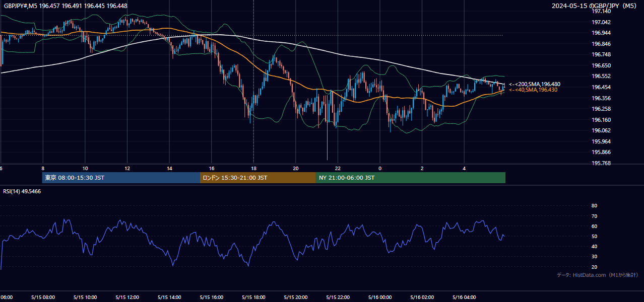Click RSI scale value 60
The height and width of the screenshot is (302, 644).
point(595,226)
